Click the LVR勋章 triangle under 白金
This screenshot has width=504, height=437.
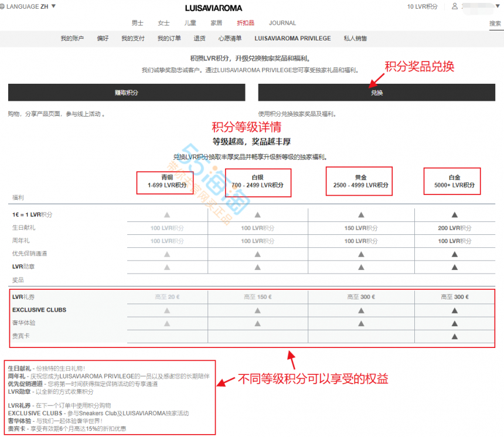tap(455, 267)
